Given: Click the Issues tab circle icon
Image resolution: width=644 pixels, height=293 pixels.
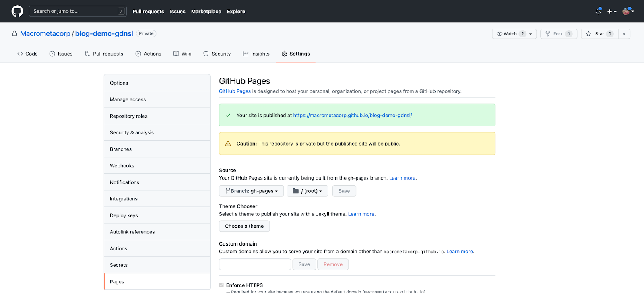Looking at the screenshot, I should coord(52,54).
